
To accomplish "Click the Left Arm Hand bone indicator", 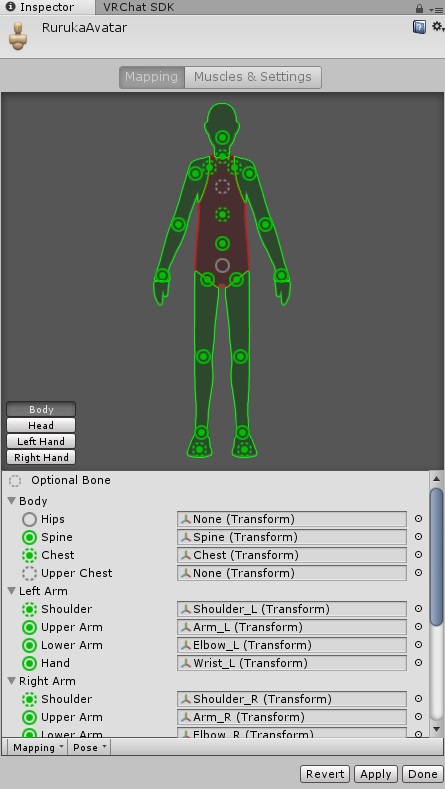I will pos(30,663).
